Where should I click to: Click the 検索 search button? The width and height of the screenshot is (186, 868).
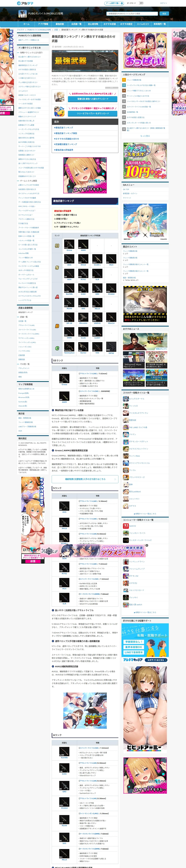coord(164,14)
